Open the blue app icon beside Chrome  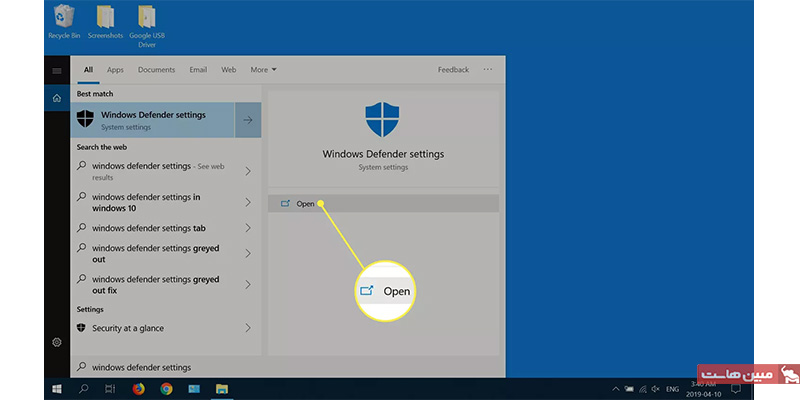pyautogui.click(x=194, y=389)
